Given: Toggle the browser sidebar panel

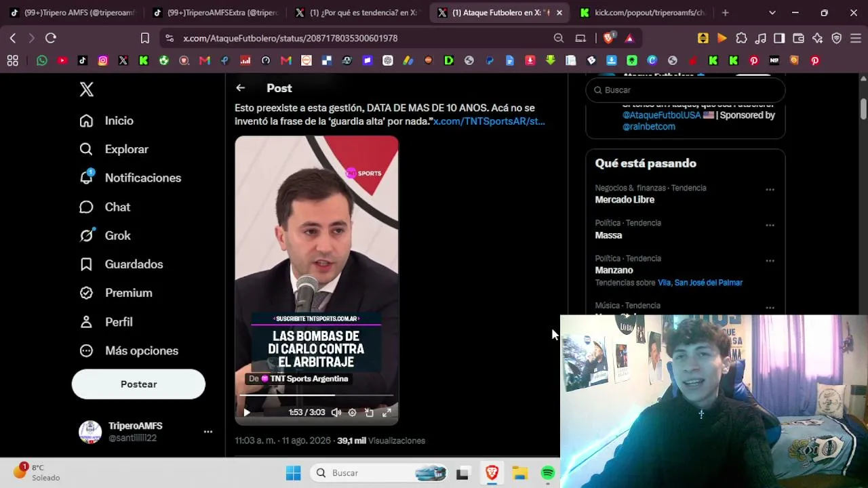Looking at the screenshot, I should point(779,38).
